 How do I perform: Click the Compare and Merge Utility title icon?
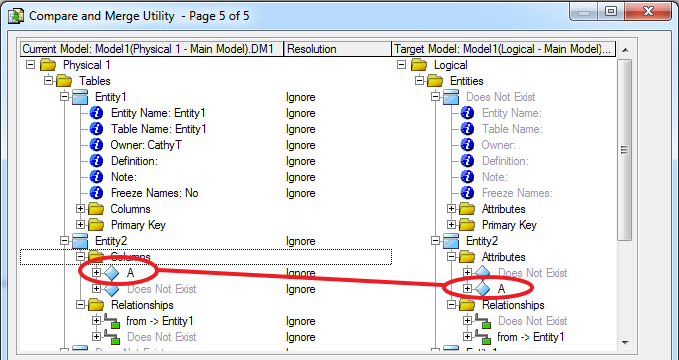click(x=16, y=16)
